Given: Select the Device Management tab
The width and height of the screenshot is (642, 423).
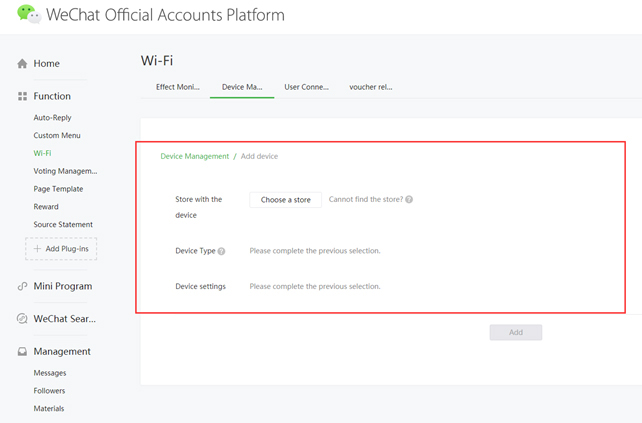Looking at the screenshot, I should 242,87.
